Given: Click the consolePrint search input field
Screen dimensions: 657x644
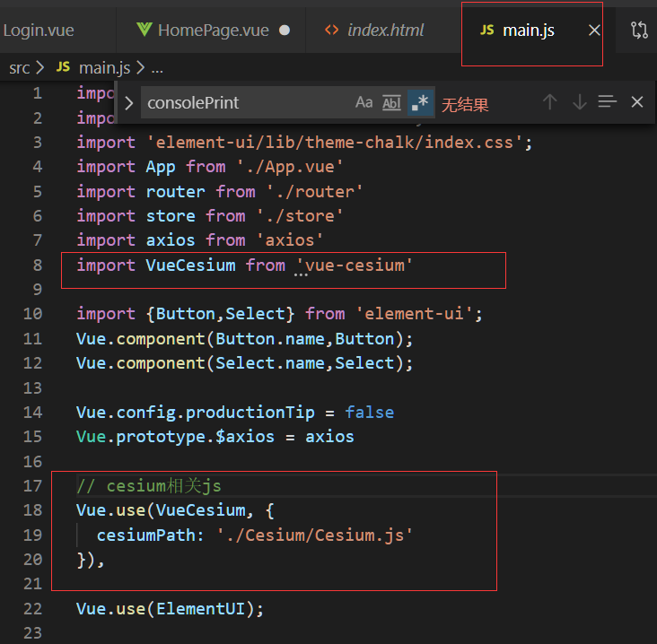Looking at the screenshot, I should click(242, 102).
